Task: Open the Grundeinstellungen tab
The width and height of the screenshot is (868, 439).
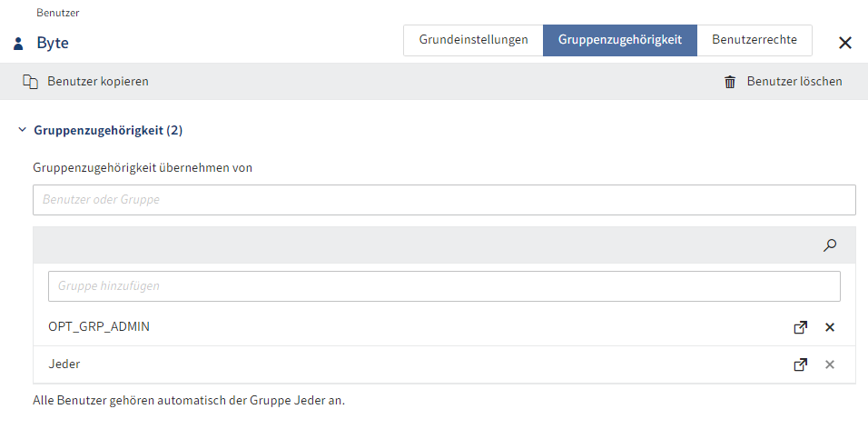Action: [473, 40]
